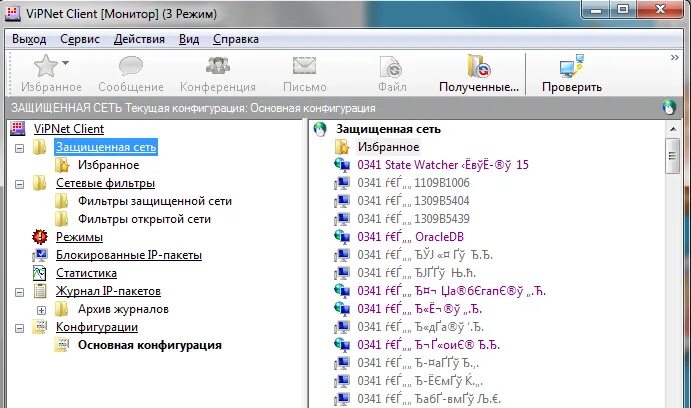The height and width of the screenshot is (408, 691).
Task: Click the Проверить connection icon
Action: [x=572, y=66]
